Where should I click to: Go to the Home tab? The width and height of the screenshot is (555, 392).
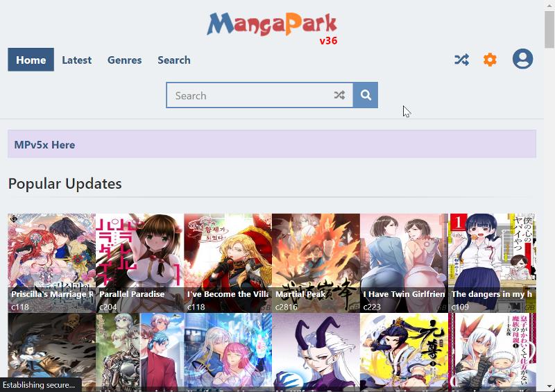tap(31, 60)
